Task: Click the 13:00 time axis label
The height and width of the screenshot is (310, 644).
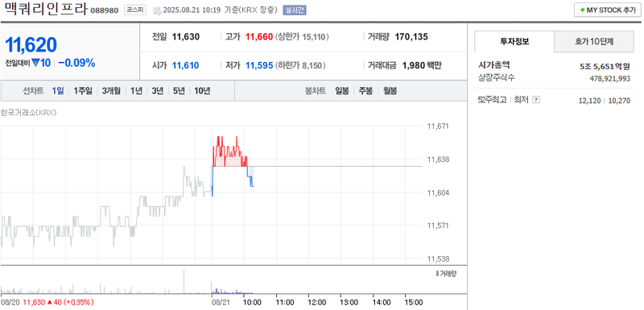Action: click(x=349, y=302)
